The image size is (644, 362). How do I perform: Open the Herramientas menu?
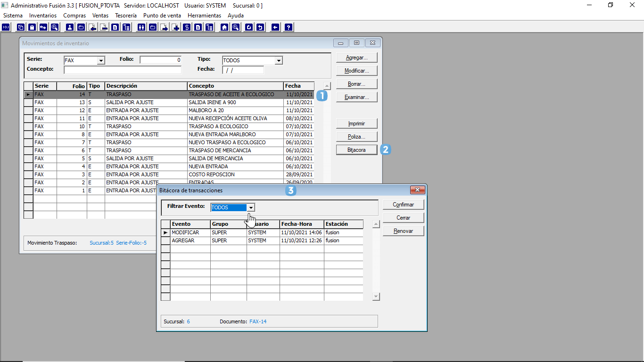204,16
